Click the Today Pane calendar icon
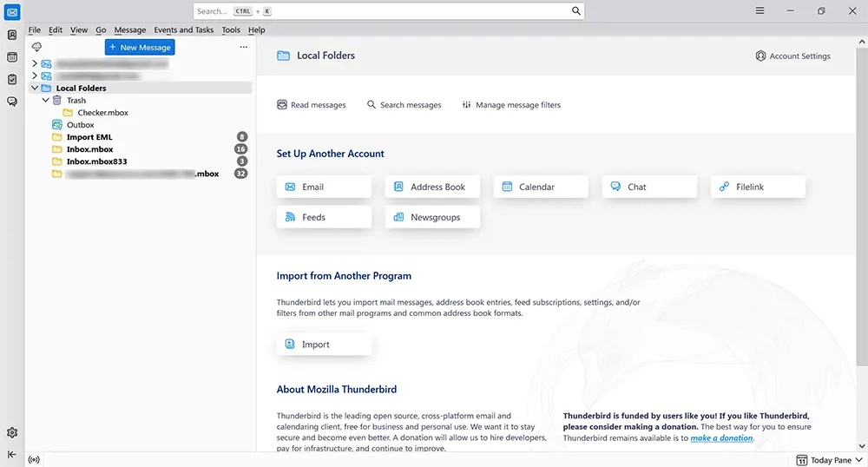 click(x=801, y=460)
